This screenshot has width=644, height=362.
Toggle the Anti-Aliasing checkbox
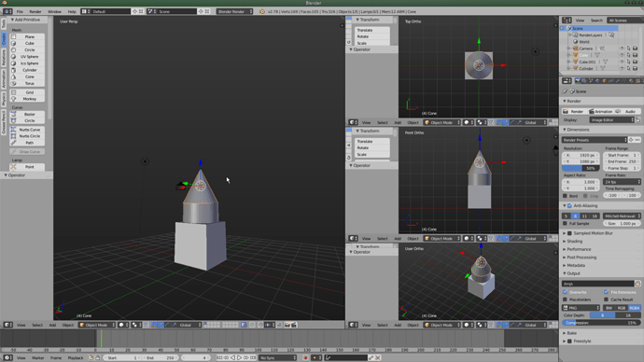[569, 205]
